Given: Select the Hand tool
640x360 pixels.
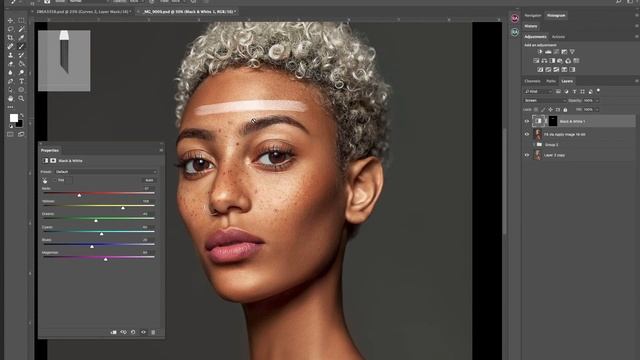Looking at the screenshot, I should pos(11,98).
